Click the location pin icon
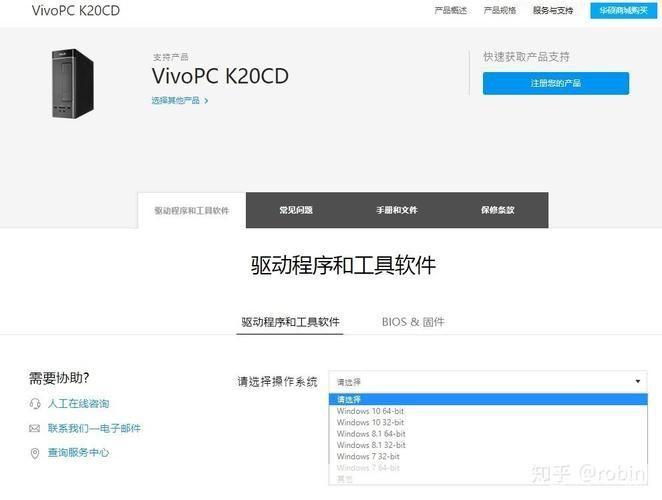Screen dimensions: 662x500 coord(35,453)
